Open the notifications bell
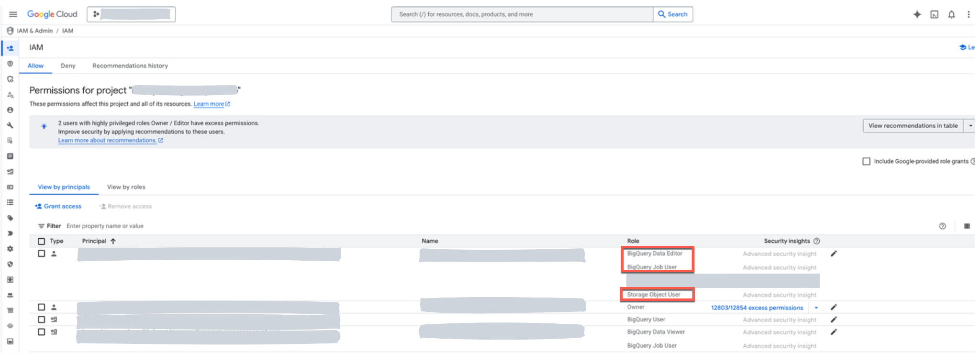This screenshot has height=353, width=980. [951, 14]
